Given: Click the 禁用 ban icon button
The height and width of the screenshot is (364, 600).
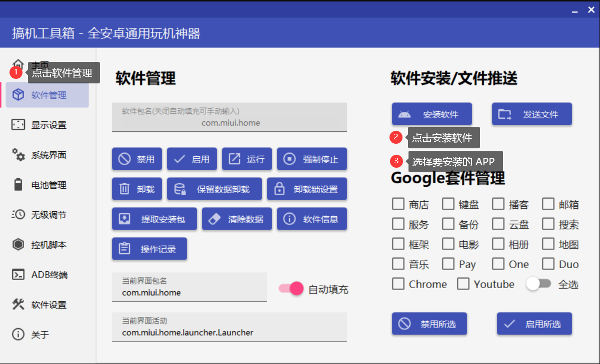Looking at the screenshot, I should pyautogui.click(x=124, y=159).
